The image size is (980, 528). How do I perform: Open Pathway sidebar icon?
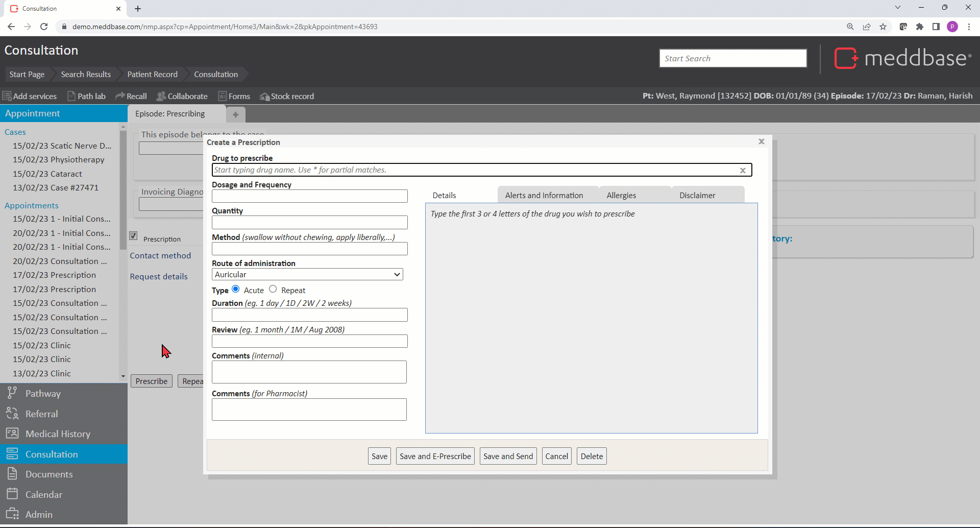point(12,393)
